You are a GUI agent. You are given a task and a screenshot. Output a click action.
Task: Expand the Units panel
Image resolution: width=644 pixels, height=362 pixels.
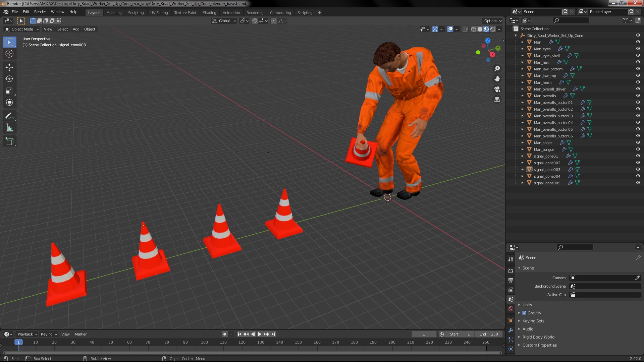point(527,305)
